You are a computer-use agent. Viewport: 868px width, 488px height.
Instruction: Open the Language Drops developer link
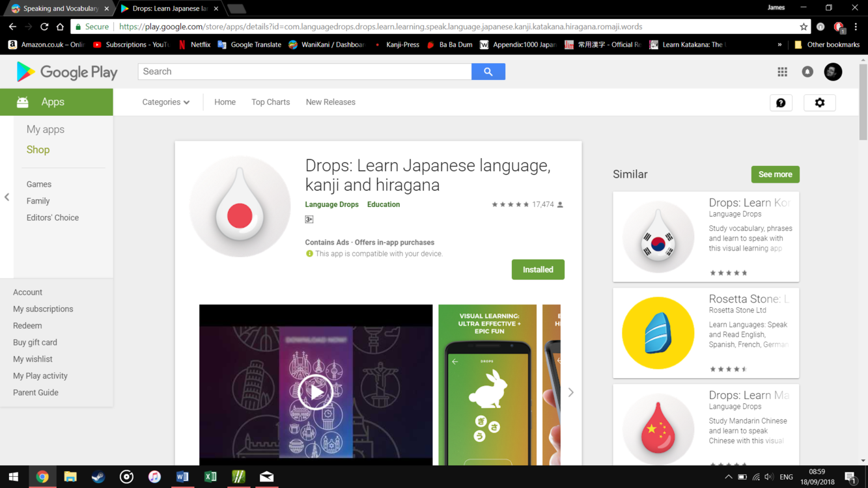(x=331, y=204)
